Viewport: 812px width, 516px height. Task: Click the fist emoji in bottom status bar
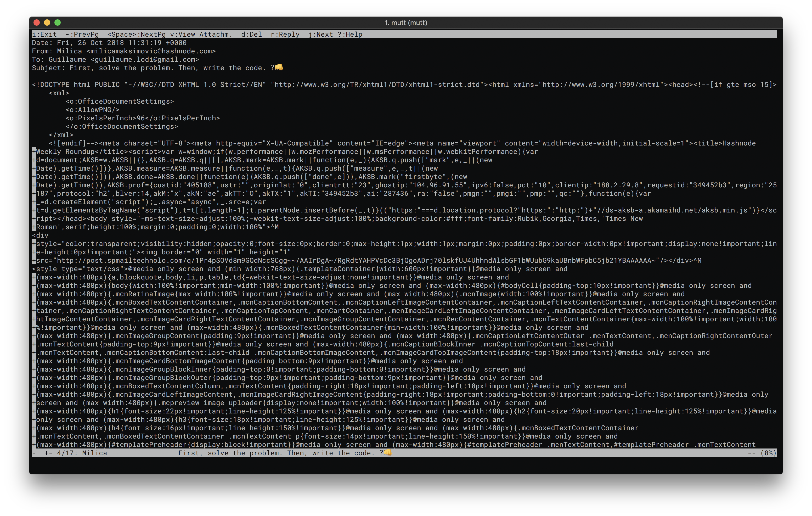[x=388, y=453]
